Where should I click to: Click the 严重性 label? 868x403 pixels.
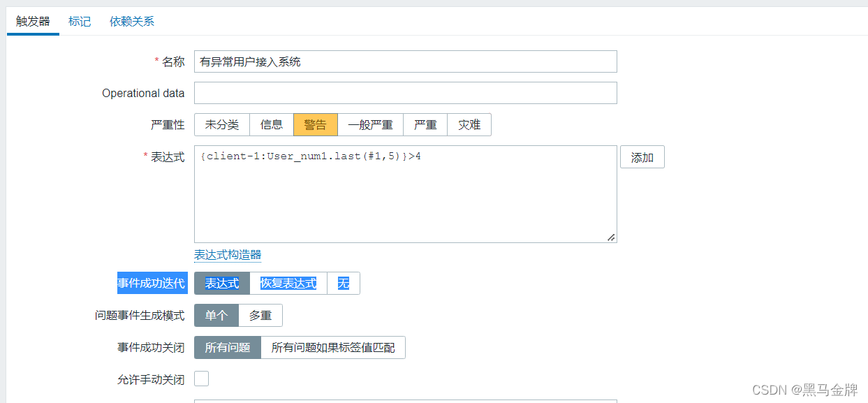pyautogui.click(x=168, y=125)
